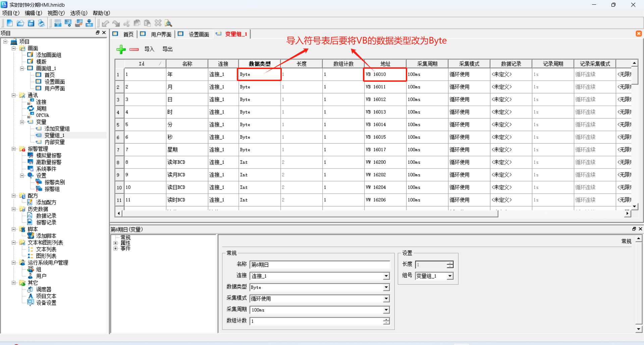
Task: Open the 组号 dropdown
Action: (x=450, y=276)
